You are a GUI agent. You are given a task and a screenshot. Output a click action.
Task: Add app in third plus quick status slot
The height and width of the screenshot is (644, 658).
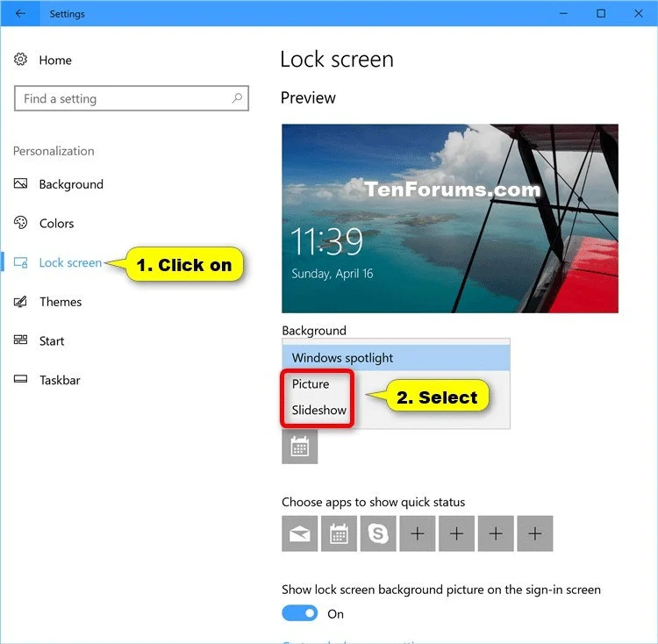[x=496, y=533]
